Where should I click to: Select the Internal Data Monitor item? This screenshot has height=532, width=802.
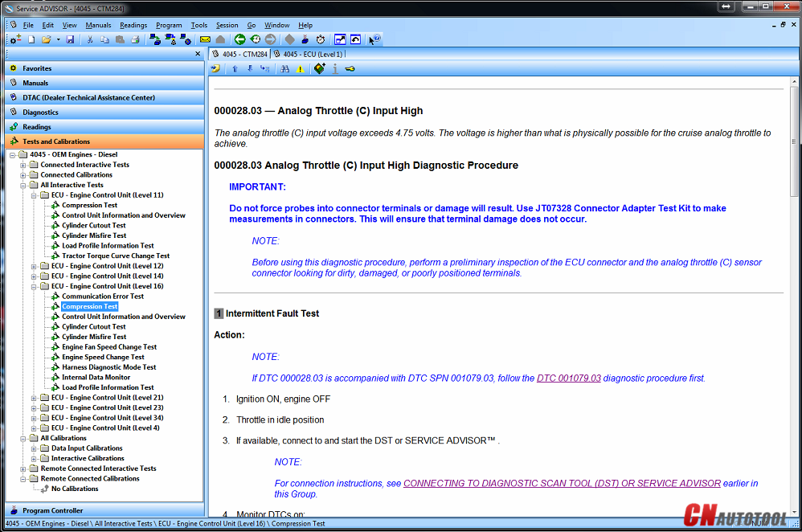click(96, 378)
